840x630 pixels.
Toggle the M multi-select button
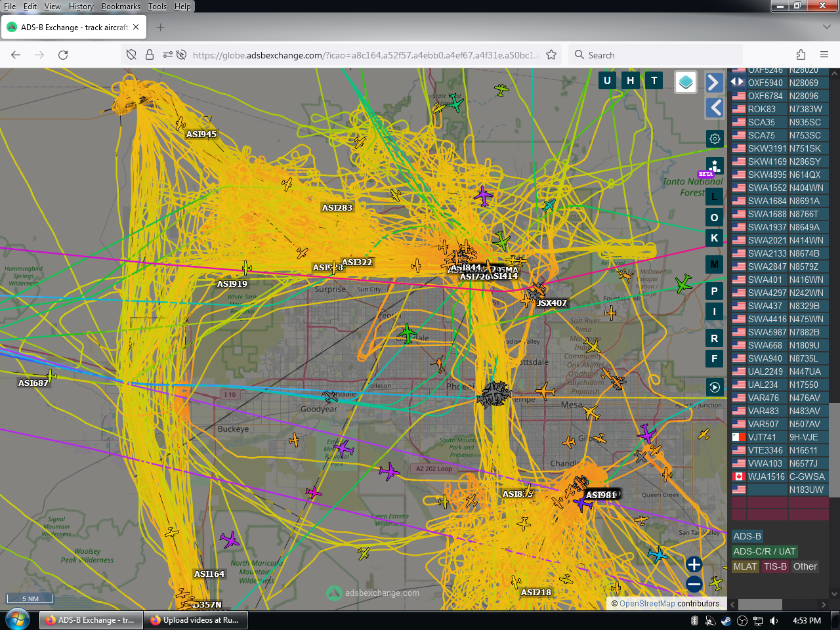coord(715,264)
